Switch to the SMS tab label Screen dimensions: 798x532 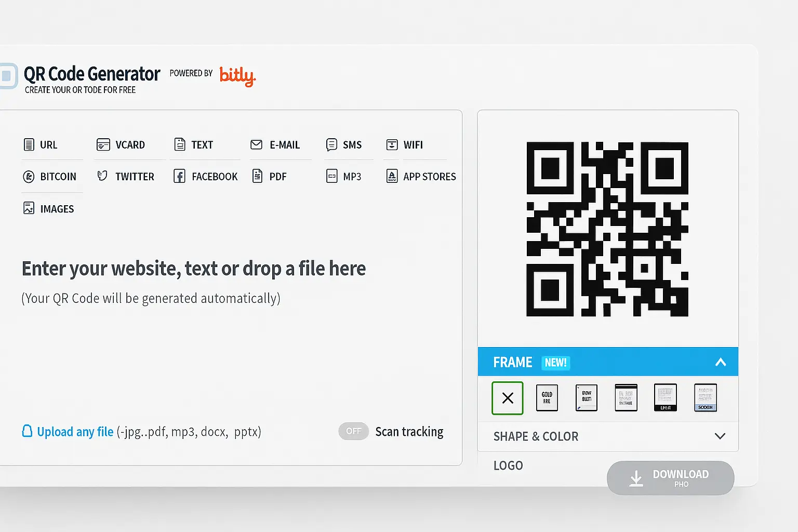tap(352, 145)
